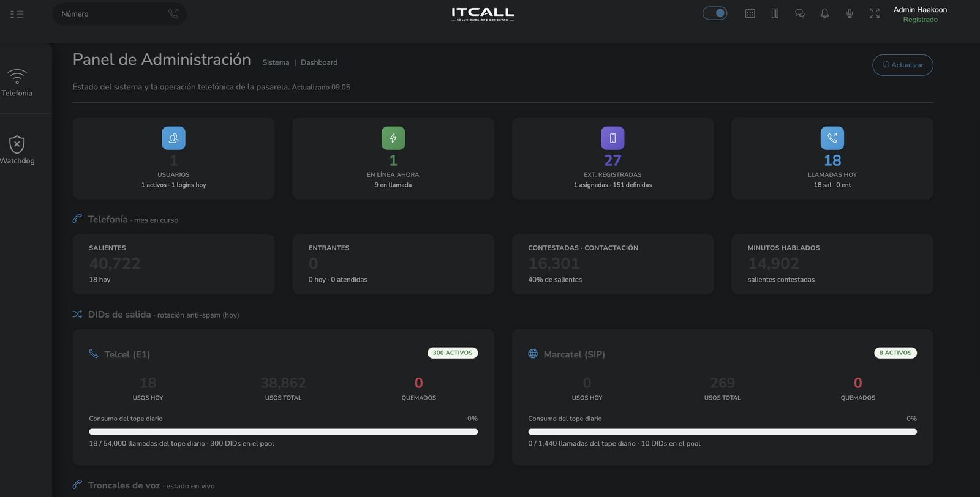Click the "18 sal · 0 ent" text
980x497 pixels.
coord(832,185)
